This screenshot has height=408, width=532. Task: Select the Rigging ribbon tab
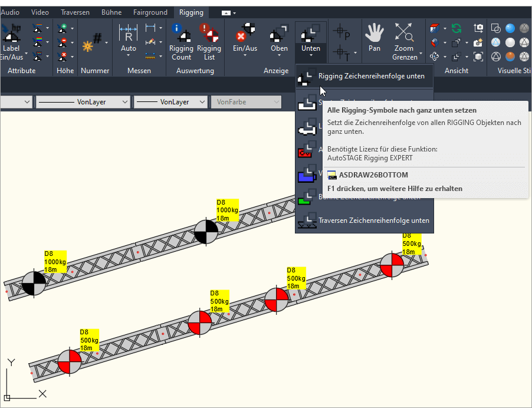pos(191,12)
